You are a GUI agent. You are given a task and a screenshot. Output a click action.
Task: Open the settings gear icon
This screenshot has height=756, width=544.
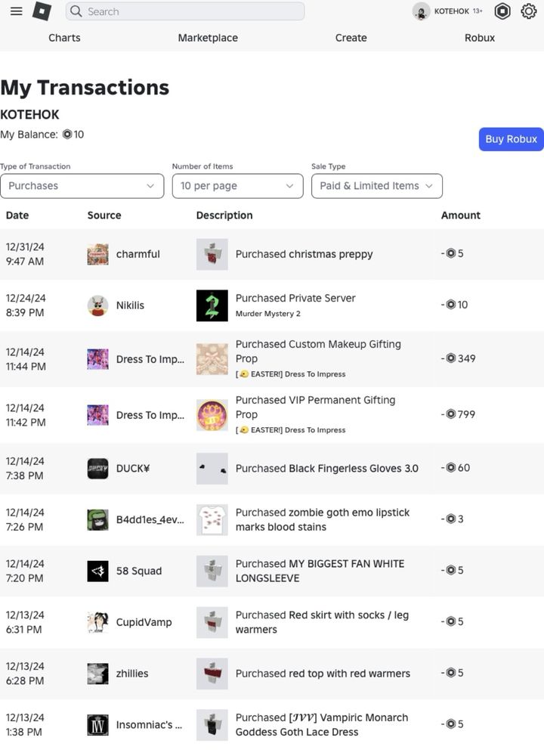coord(529,11)
